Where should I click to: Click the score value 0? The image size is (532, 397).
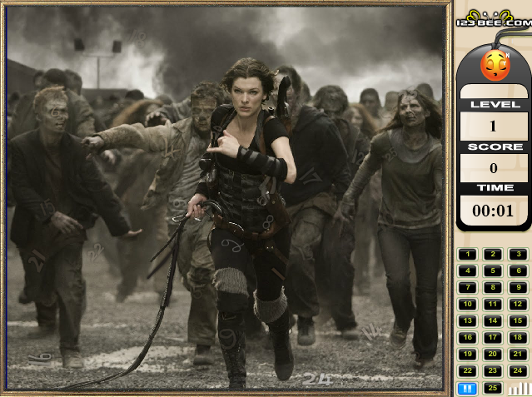tap(494, 168)
